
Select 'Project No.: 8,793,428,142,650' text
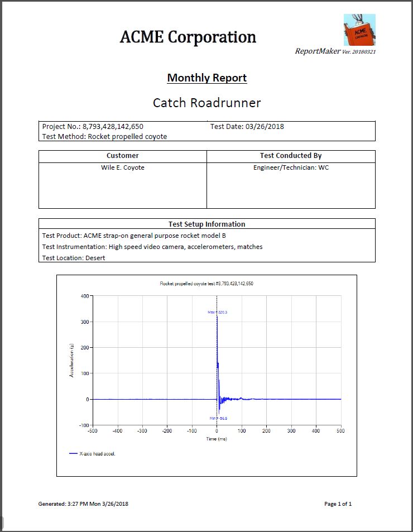point(93,127)
